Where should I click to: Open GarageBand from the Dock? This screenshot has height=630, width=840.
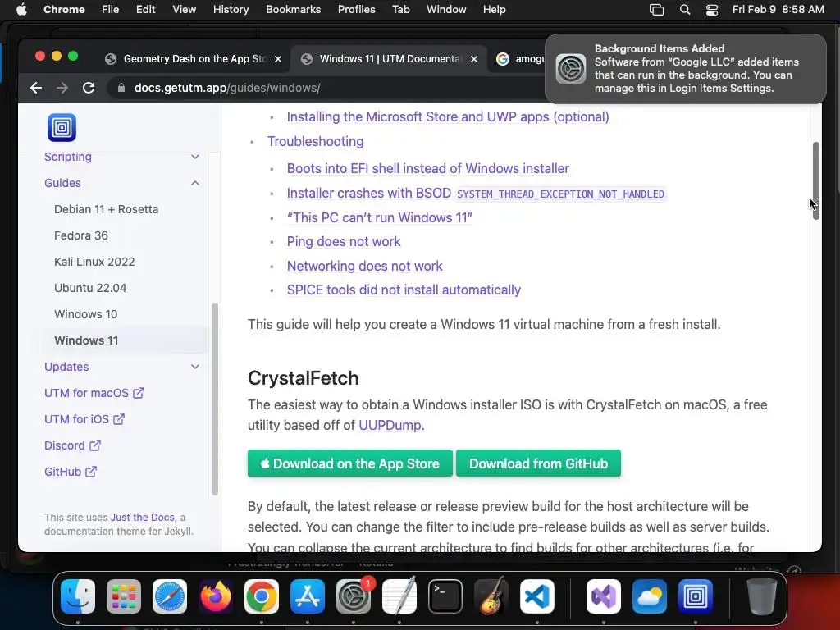[x=491, y=596]
